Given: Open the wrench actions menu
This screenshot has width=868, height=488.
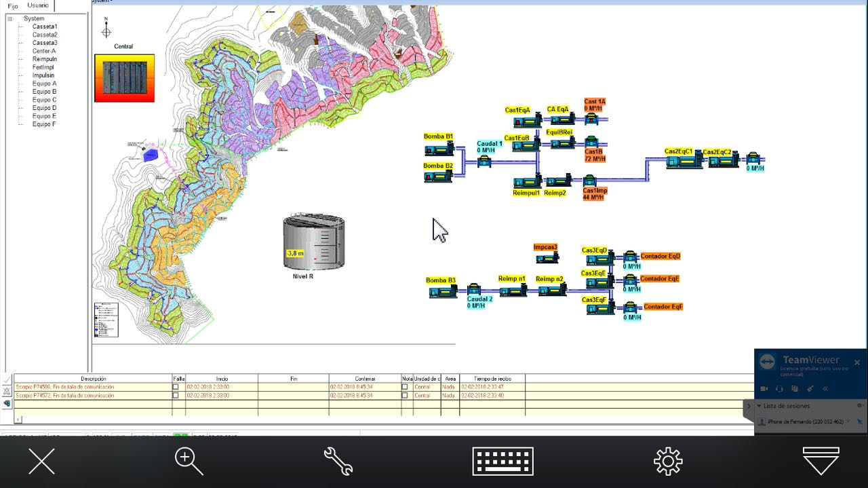Looking at the screenshot, I should click(x=338, y=462).
